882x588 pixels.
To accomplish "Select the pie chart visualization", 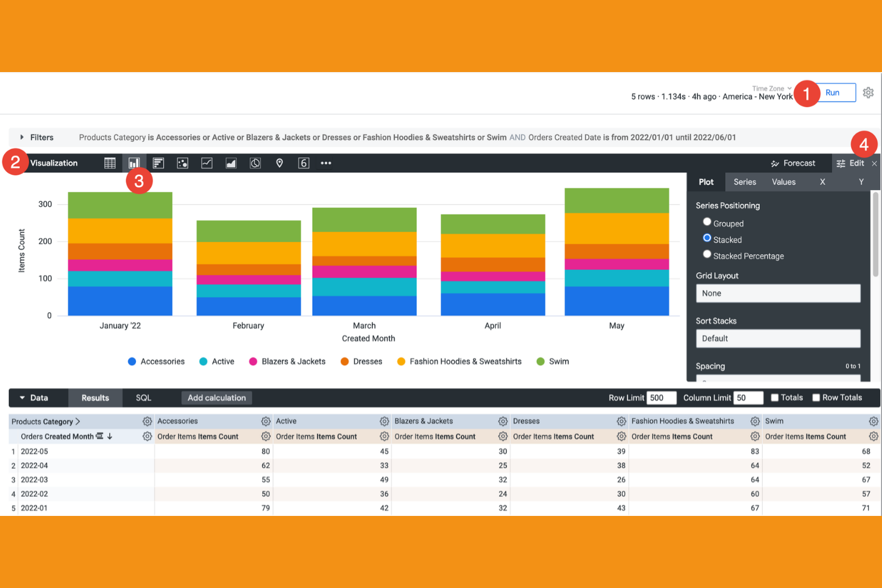I will (255, 163).
